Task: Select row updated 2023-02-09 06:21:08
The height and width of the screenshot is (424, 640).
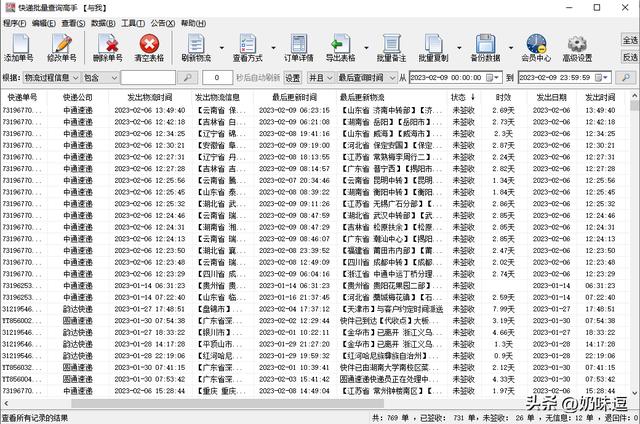Action: pyautogui.click(x=315, y=122)
